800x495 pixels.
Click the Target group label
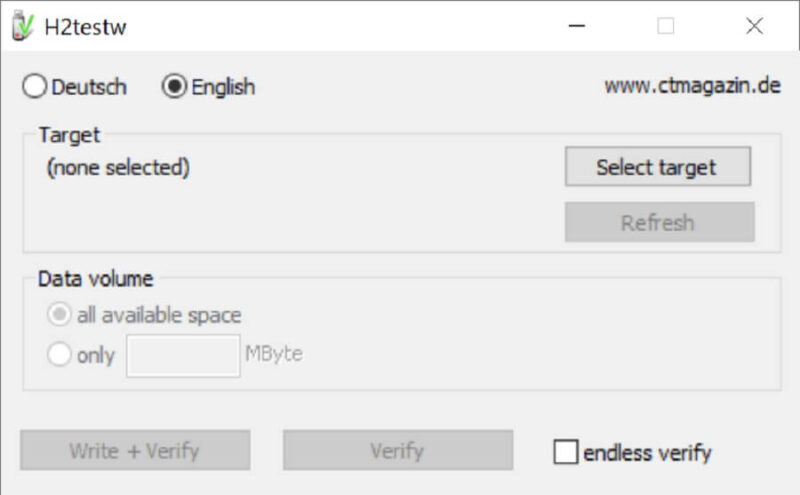[69, 136]
